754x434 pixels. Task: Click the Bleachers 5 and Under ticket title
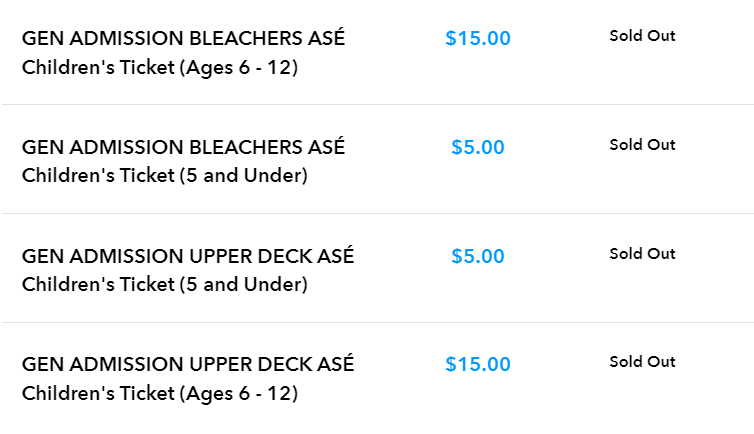(x=183, y=148)
